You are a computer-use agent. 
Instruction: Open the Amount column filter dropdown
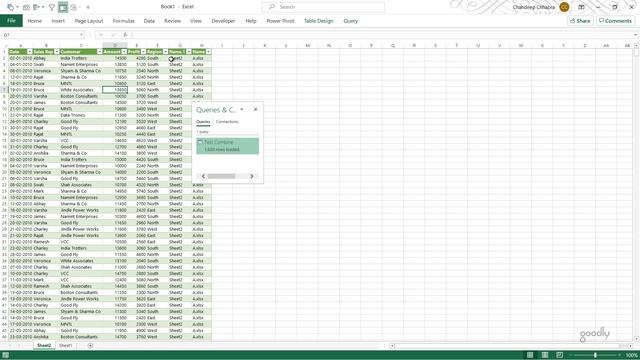[x=124, y=52]
